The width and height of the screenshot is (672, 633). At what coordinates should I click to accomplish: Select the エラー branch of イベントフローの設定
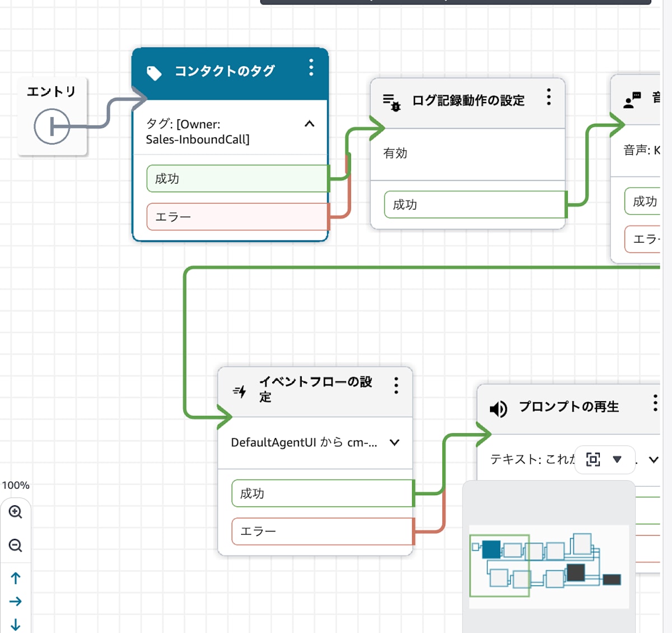click(323, 531)
